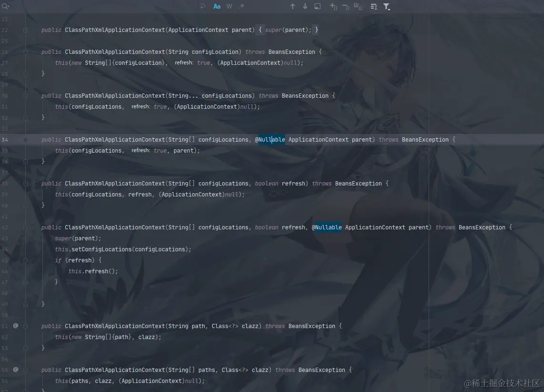Collapse the fold marker at line 26

(x=25, y=52)
